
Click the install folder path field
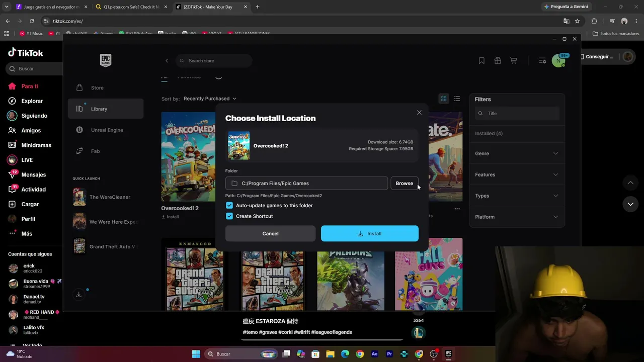(x=306, y=183)
